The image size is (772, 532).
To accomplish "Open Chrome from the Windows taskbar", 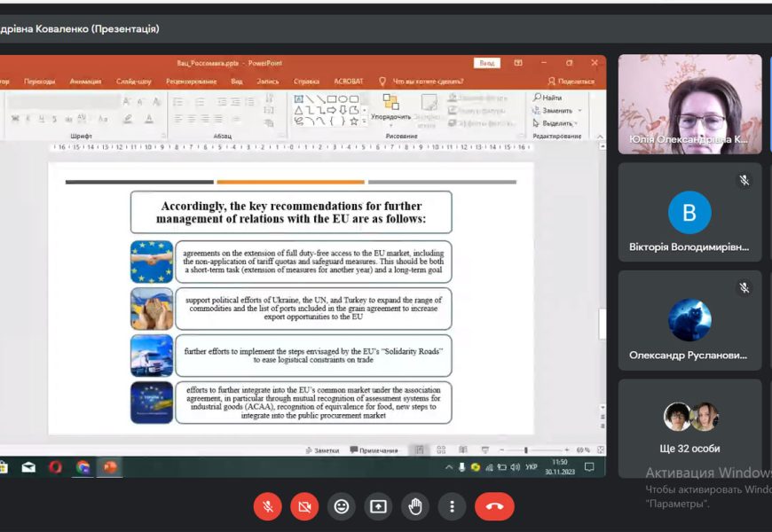I will [x=83, y=467].
